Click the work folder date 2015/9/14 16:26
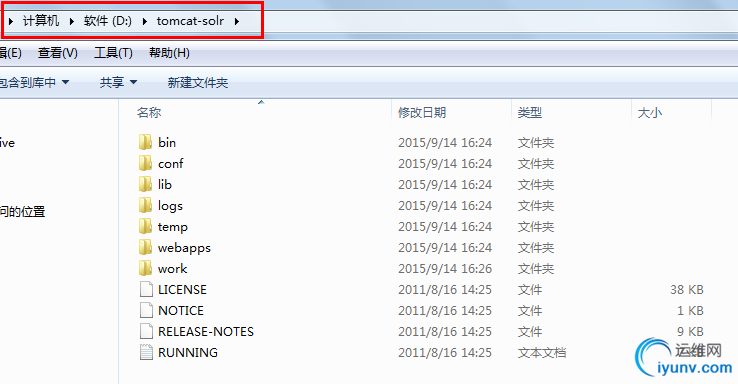Image resolution: width=738 pixels, height=384 pixels. click(x=445, y=269)
